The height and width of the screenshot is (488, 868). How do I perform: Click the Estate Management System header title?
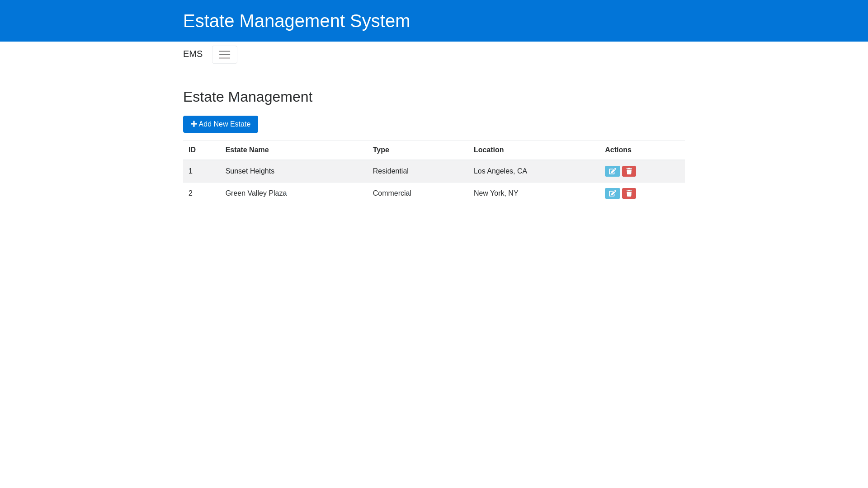point(296,21)
